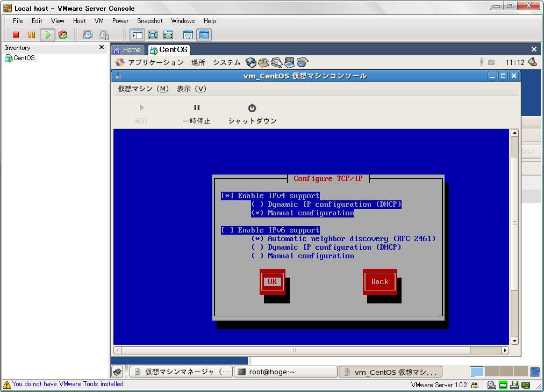Launch the pen-and-paper launcher in GNOME panel
The image size is (544, 392).
tap(276, 62)
